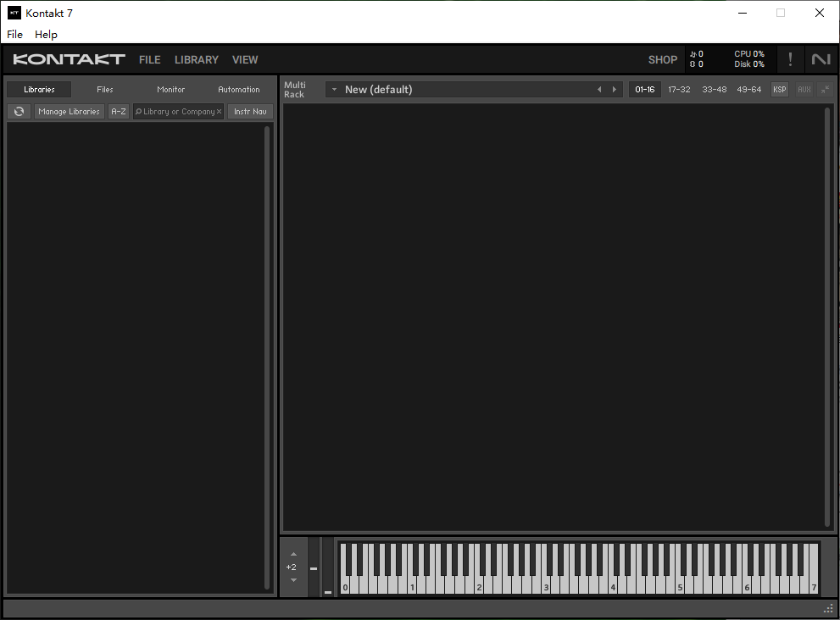Screen dimensions: 840x620
Task: Open the FILE menu in Kontakt header
Action: pos(150,59)
